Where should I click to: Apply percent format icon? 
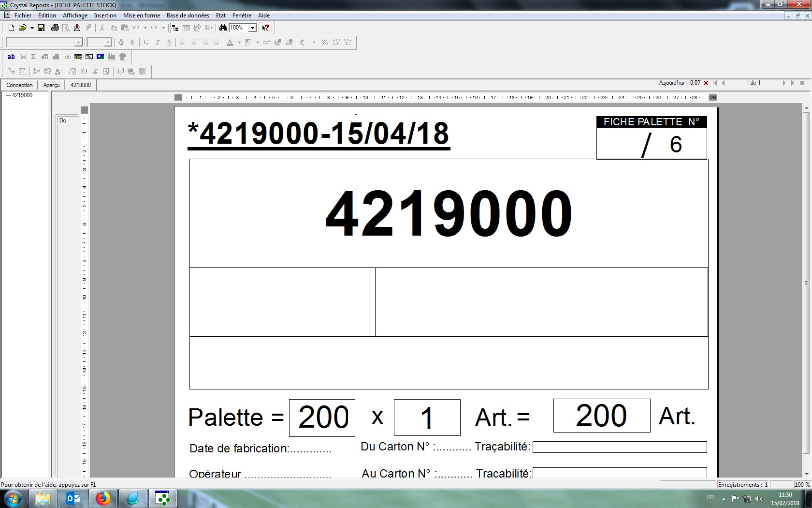325,43
